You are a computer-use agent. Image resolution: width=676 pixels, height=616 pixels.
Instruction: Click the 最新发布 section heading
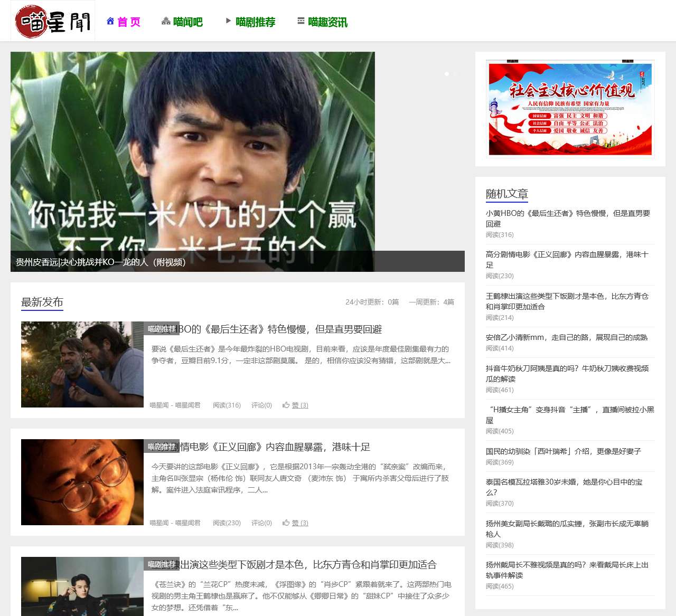pyautogui.click(x=42, y=302)
